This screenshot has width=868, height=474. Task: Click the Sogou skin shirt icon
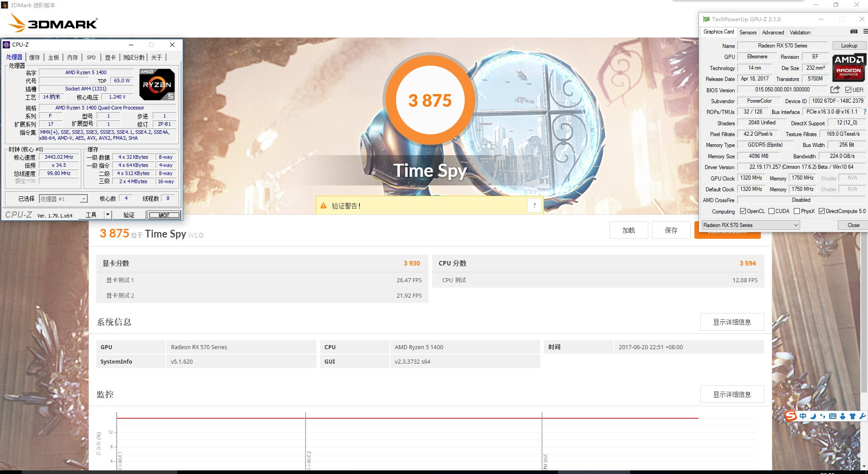(x=853, y=416)
